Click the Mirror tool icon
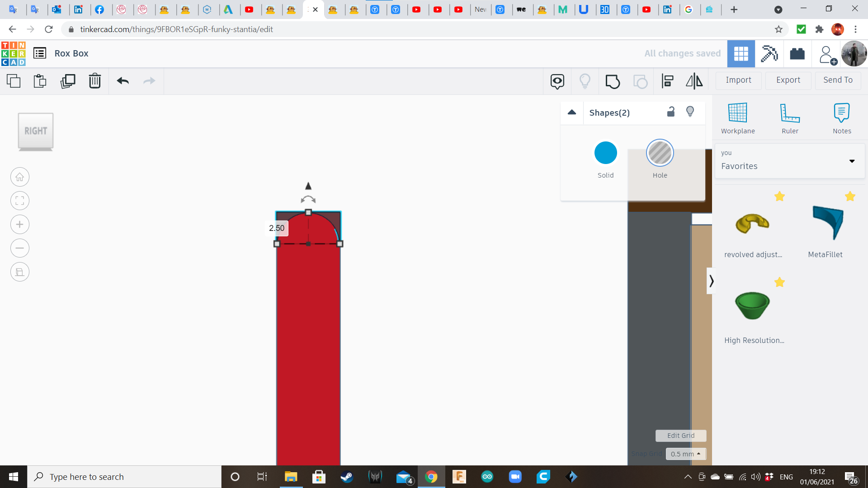Screen dimensions: 868x488 [694, 81]
